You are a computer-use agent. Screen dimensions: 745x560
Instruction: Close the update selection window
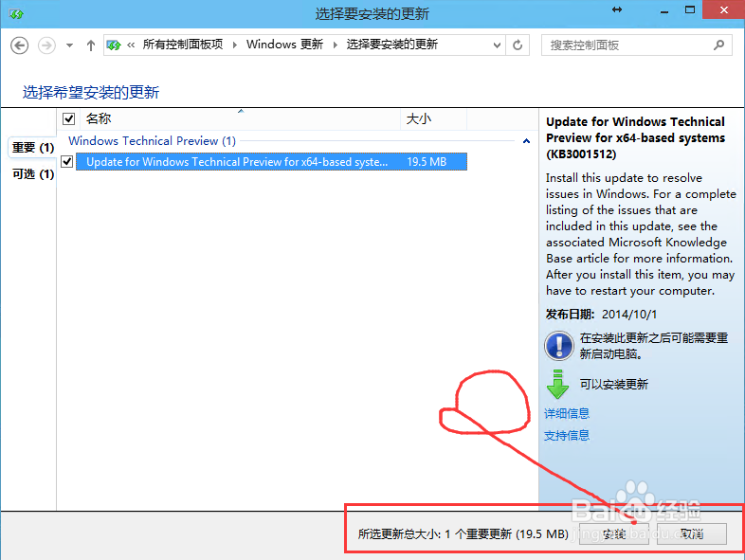point(723,10)
